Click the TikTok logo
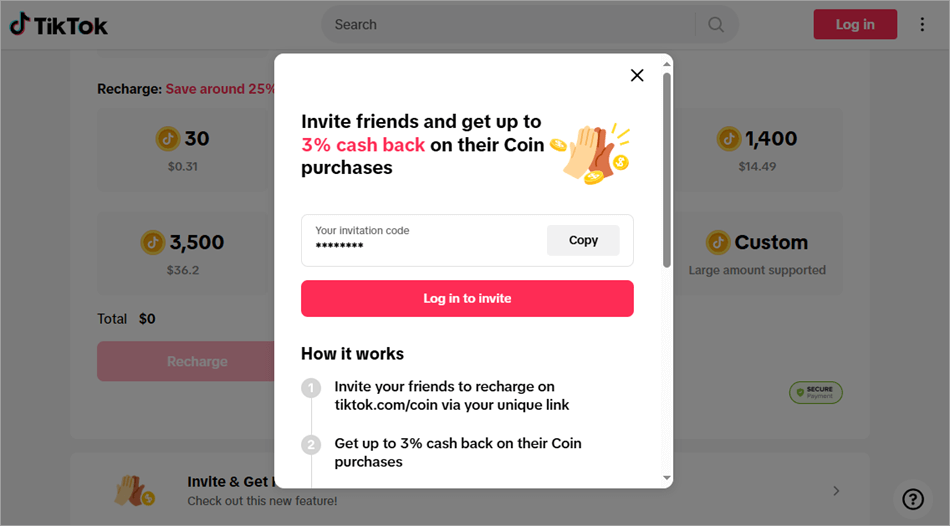The height and width of the screenshot is (526, 950). pos(59,25)
